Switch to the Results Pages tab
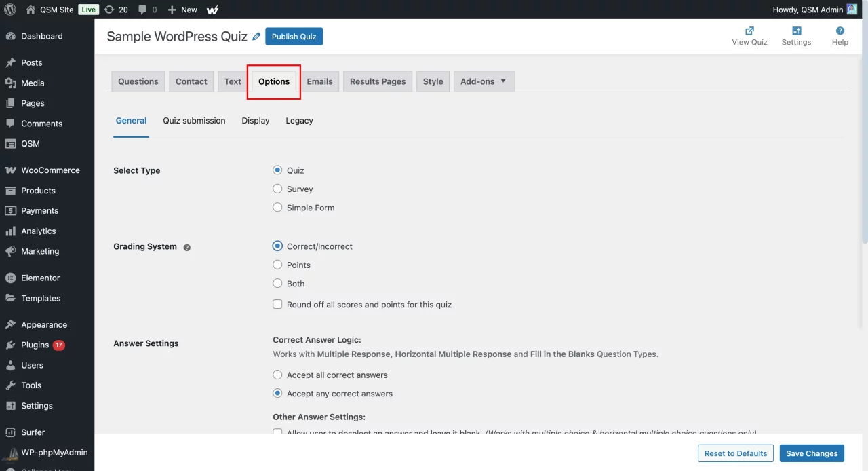This screenshot has width=868, height=471. 378,81
